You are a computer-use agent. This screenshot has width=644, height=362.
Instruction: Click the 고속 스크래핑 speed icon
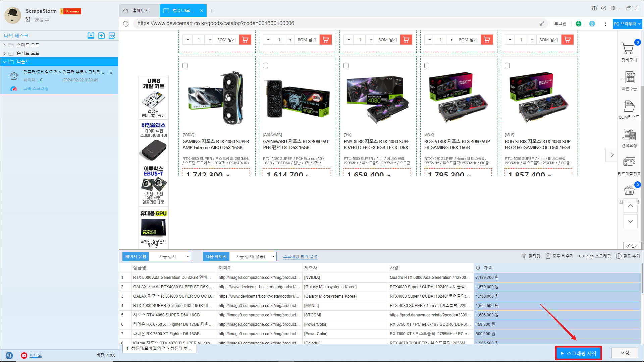[x=13, y=88]
